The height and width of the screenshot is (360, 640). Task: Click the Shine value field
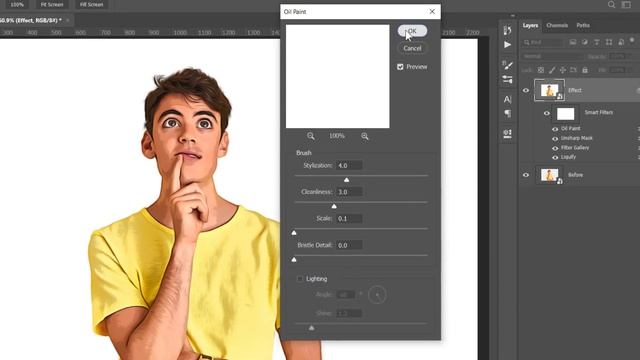click(x=349, y=313)
